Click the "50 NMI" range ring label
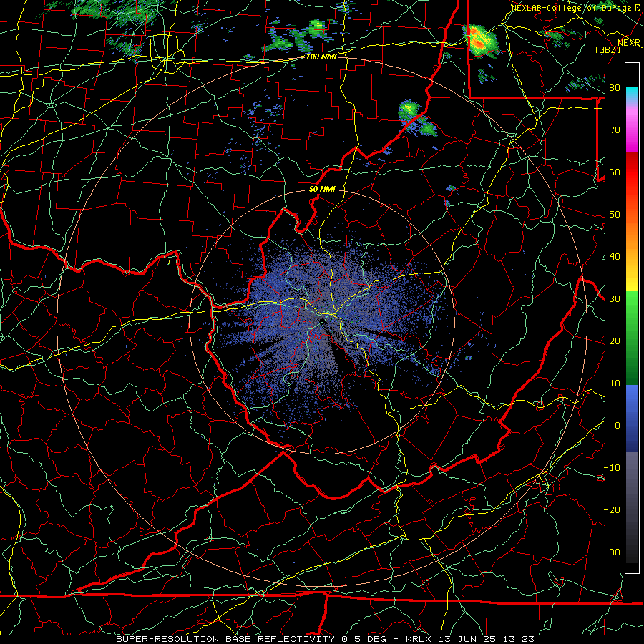The image size is (644, 644). pos(322,190)
